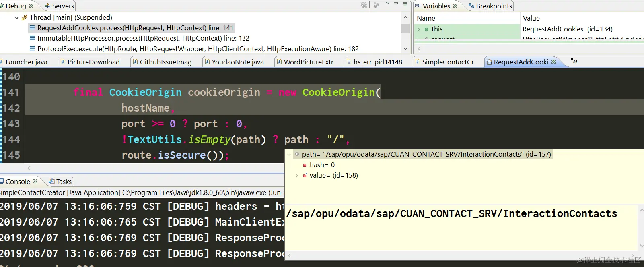Expand the value= (id=158) field

coord(297,176)
